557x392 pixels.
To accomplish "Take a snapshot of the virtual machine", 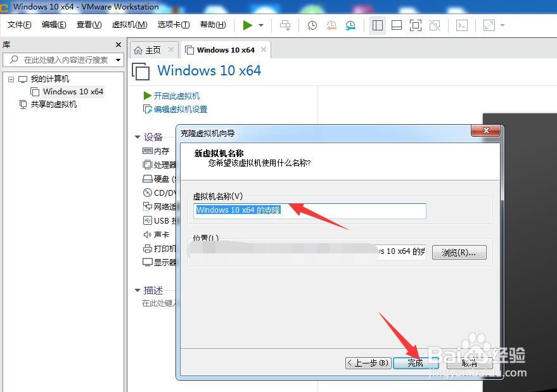I will pyautogui.click(x=311, y=25).
